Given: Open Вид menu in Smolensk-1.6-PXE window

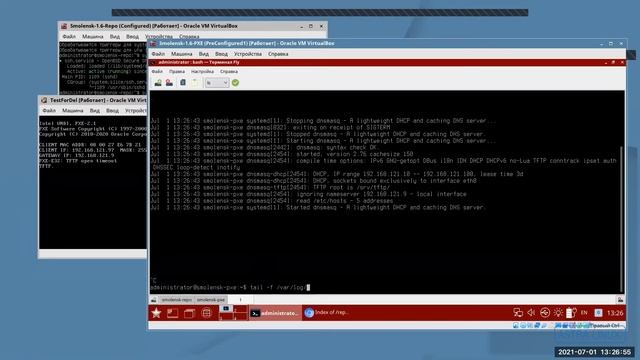Looking at the screenshot, I should pos(204,54).
